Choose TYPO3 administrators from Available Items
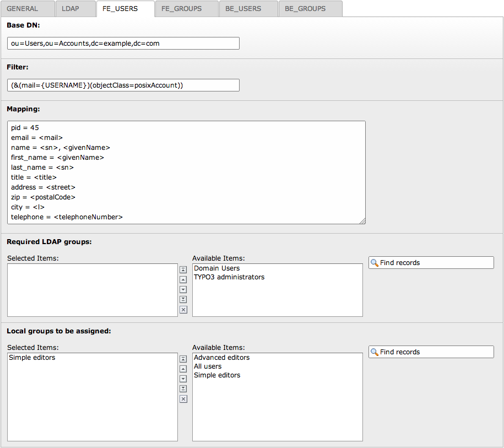 point(229,277)
